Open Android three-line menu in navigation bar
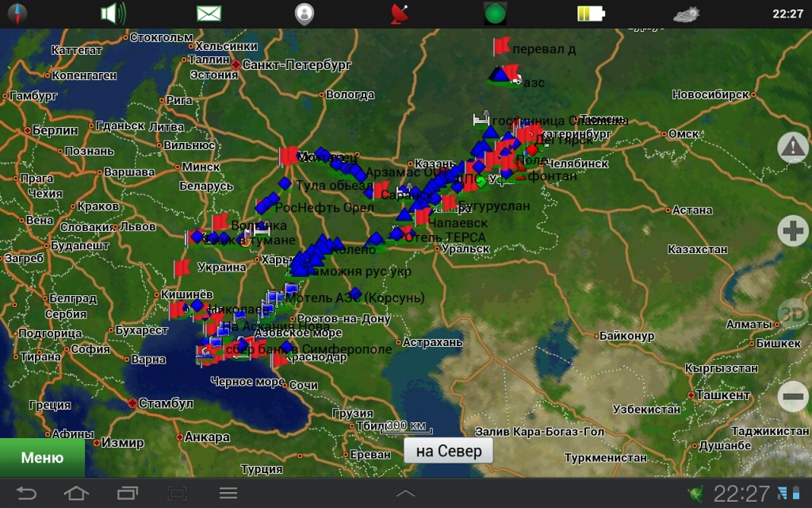This screenshot has height=508, width=812. point(228,493)
